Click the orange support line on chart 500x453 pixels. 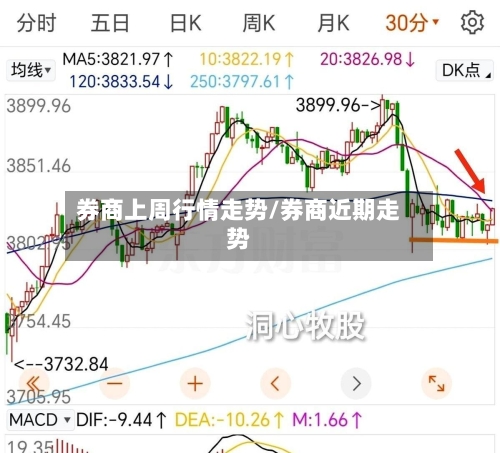coord(454,240)
